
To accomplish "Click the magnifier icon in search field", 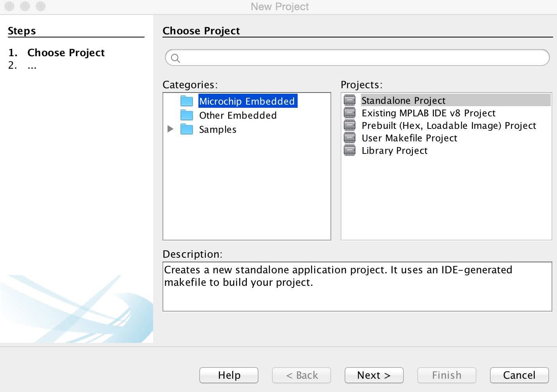I will (x=175, y=58).
